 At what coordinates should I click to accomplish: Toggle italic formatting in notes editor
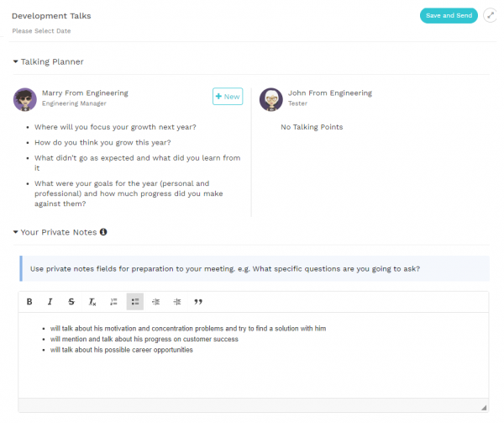pos(50,302)
